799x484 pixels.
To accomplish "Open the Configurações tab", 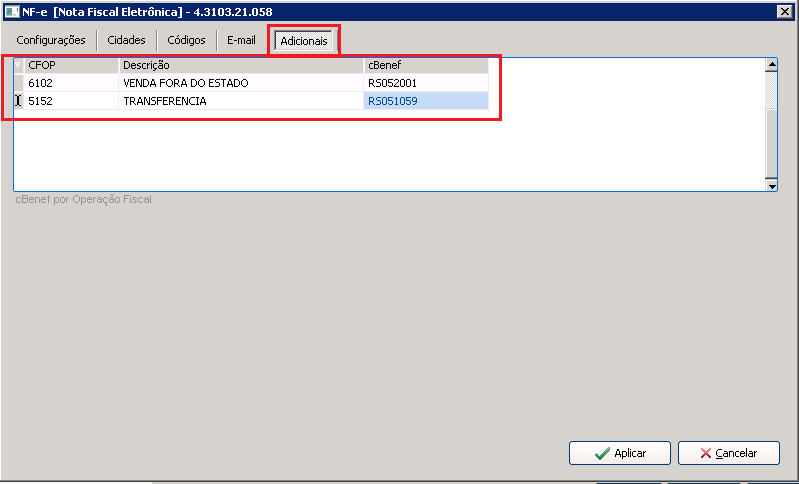I will 51,40.
